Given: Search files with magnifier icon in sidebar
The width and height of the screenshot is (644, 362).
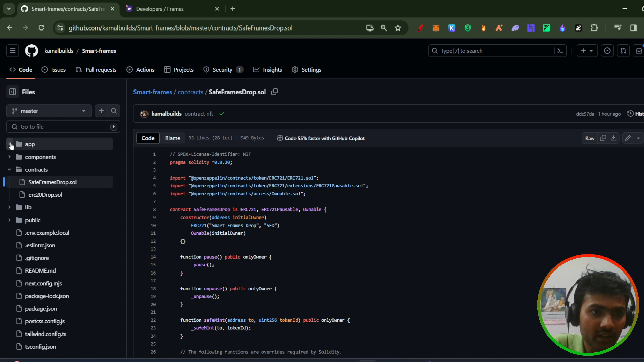Looking at the screenshot, I should click(114, 111).
